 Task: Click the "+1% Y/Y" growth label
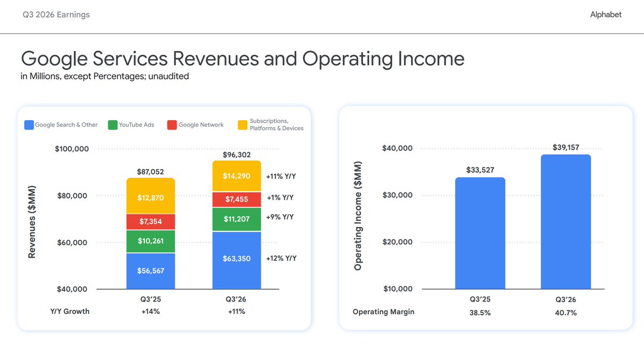[x=280, y=197]
